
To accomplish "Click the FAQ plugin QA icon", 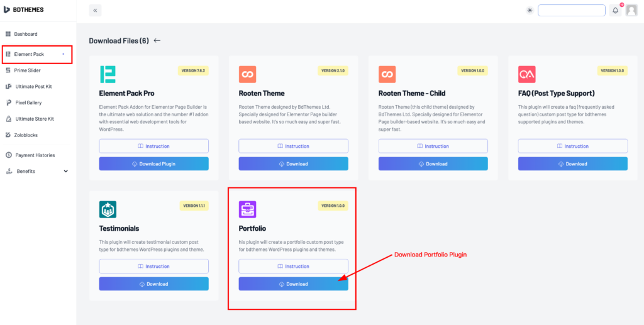I will (526, 74).
